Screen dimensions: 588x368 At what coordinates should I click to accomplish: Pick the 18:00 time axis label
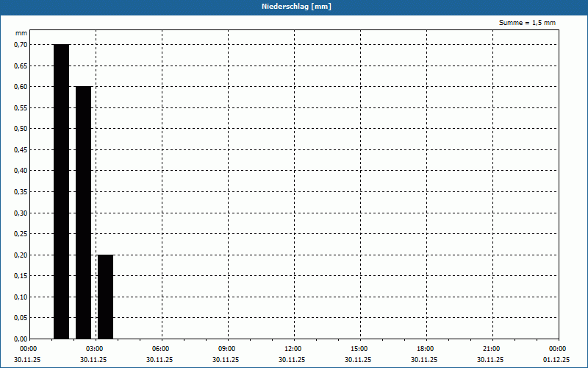(x=425, y=348)
